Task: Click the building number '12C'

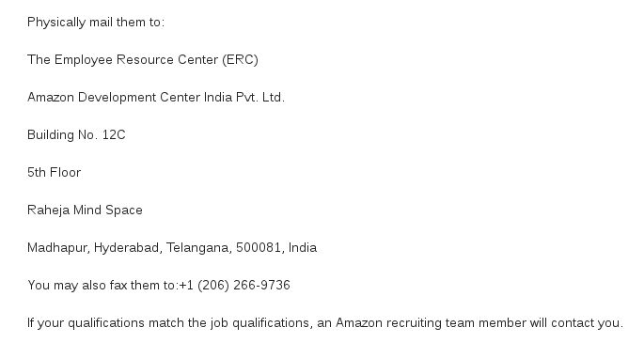Action: click(114, 135)
